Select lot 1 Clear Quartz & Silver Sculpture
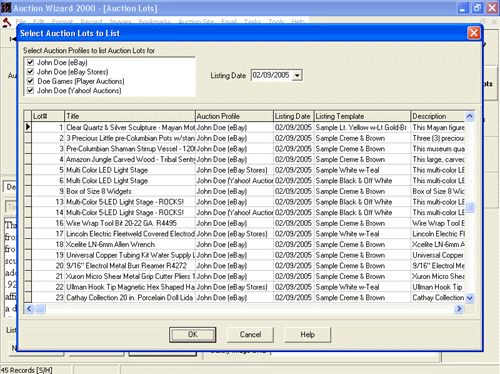This screenshot has height=374, width=500. (x=130, y=127)
